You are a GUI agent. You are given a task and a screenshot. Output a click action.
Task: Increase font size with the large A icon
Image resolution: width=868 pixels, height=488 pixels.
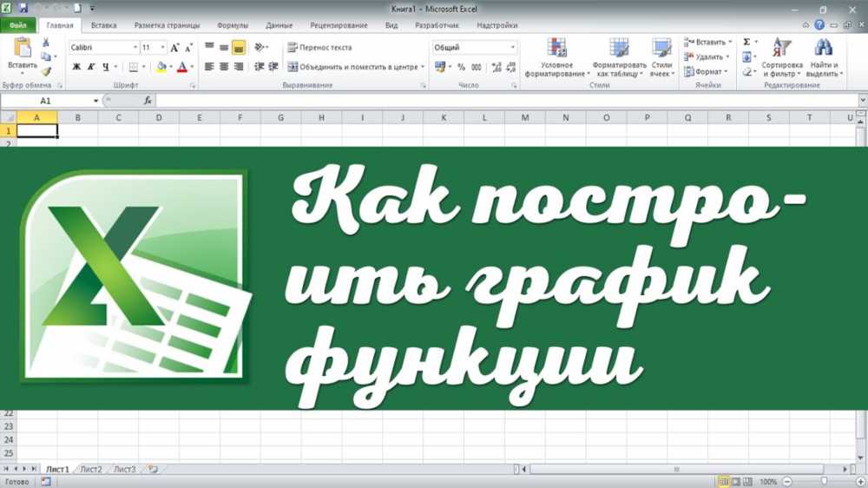point(175,48)
